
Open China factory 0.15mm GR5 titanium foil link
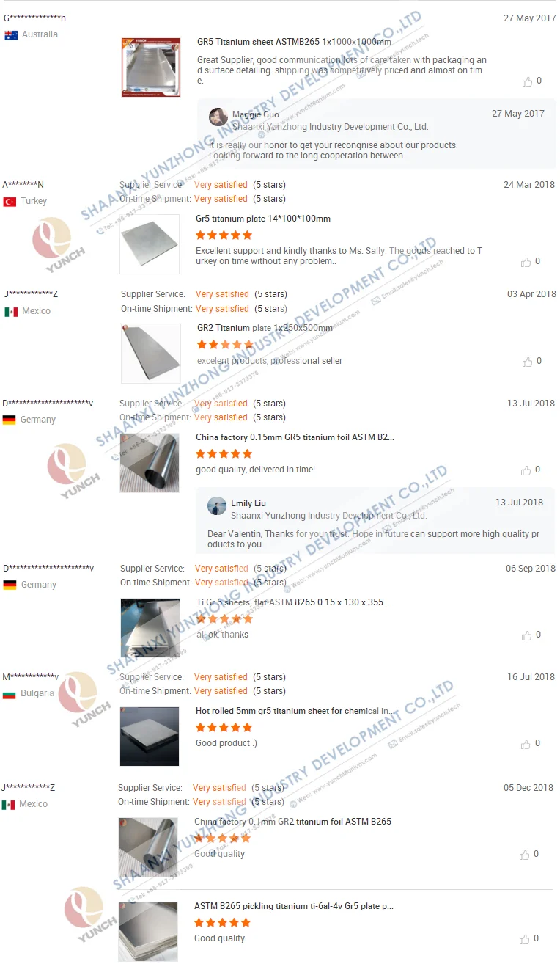(295, 437)
